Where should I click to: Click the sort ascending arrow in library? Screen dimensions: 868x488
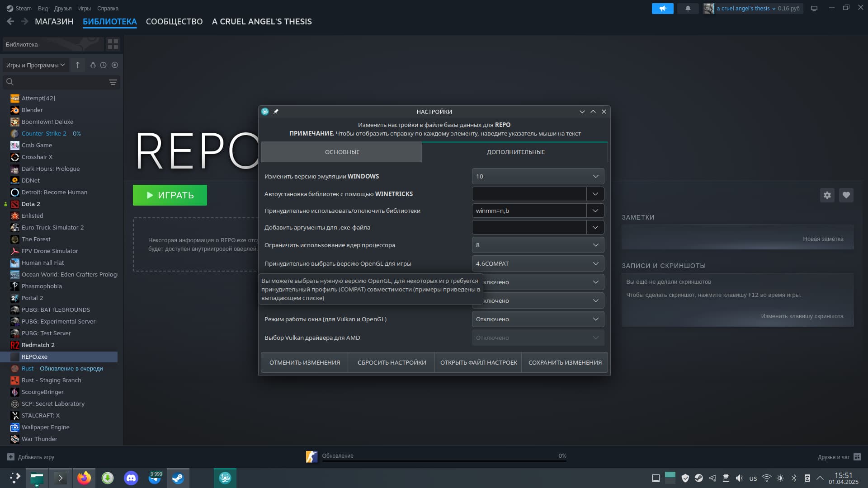point(78,65)
